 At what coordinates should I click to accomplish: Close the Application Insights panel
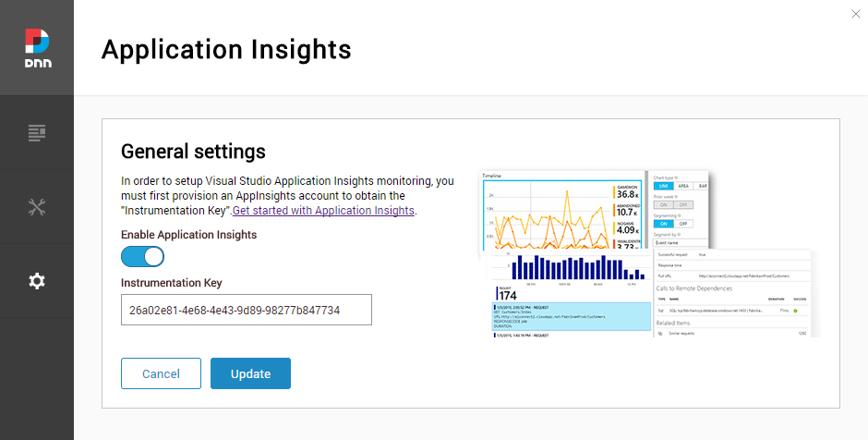pyautogui.click(x=854, y=13)
